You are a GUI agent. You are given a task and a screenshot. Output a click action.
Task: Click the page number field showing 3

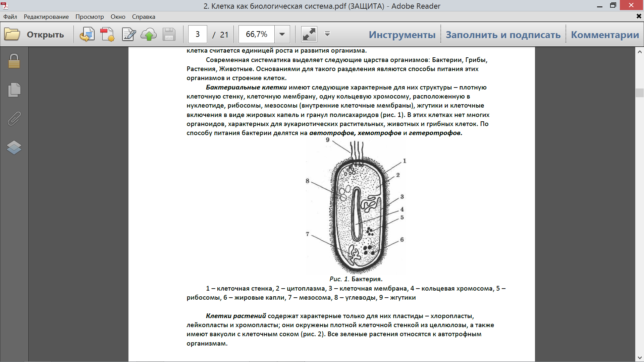(x=198, y=34)
